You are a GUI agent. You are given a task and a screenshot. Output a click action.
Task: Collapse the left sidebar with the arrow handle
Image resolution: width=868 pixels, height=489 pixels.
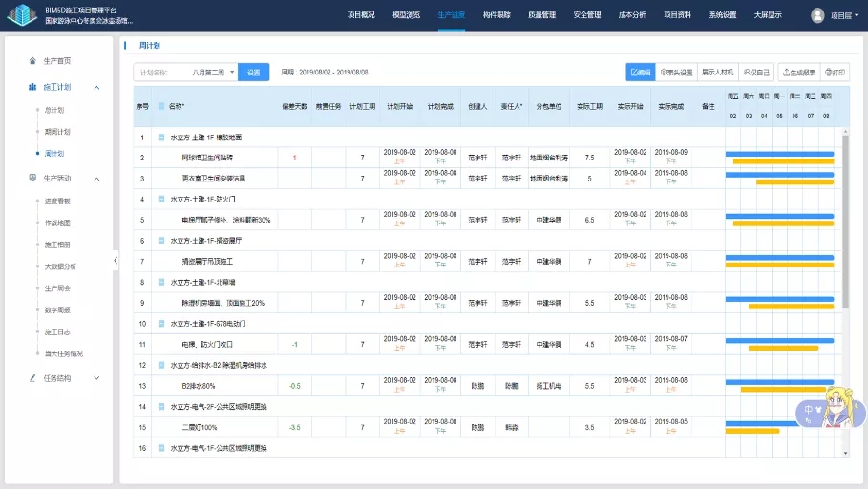pyautogui.click(x=116, y=260)
